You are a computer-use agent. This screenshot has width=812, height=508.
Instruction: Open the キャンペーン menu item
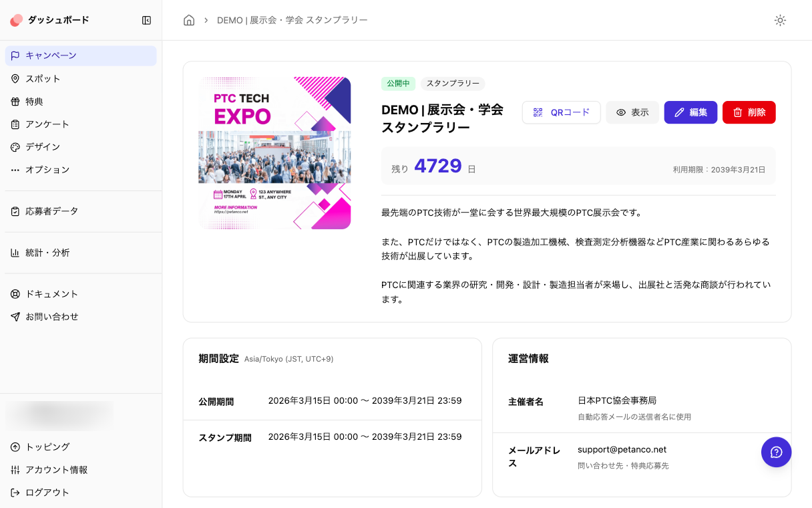pyautogui.click(x=81, y=55)
